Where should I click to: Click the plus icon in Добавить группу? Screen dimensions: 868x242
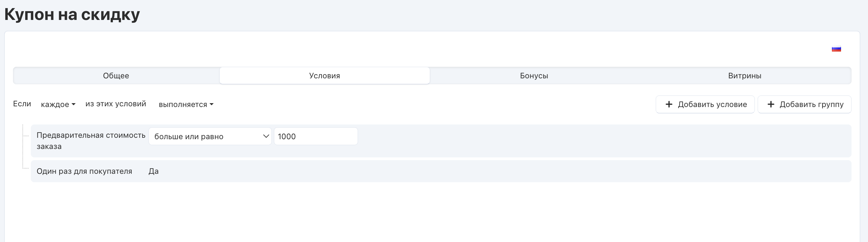click(771, 104)
